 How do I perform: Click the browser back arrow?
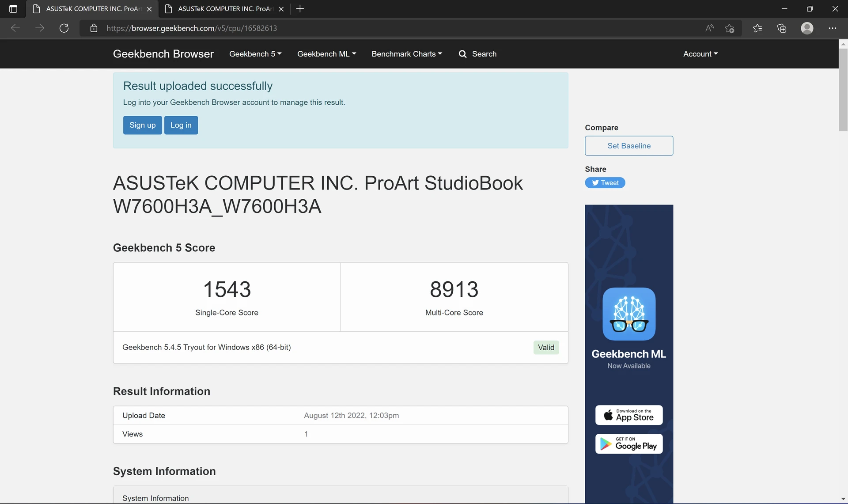point(15,28)
